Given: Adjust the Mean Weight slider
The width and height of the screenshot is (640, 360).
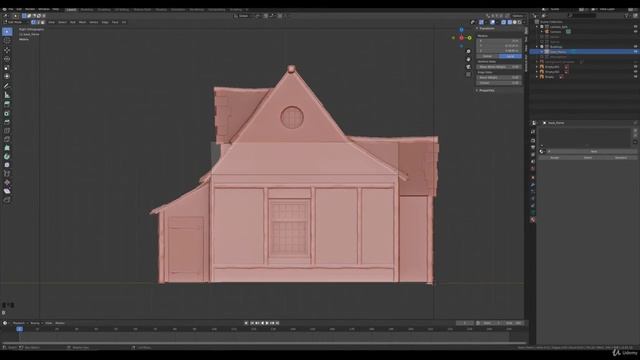Looking at the screenshot, I should pyautogui.click(x=499, y=77).
